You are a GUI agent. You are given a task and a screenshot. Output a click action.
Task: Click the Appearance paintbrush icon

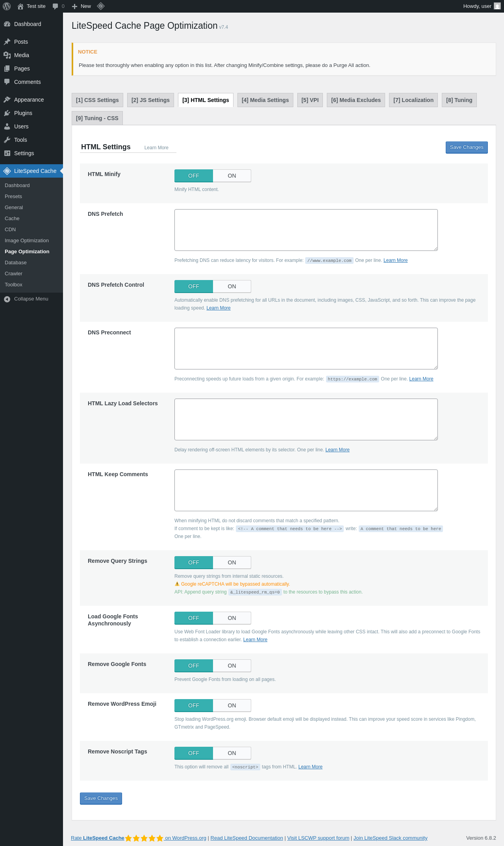tap(7, 100)
